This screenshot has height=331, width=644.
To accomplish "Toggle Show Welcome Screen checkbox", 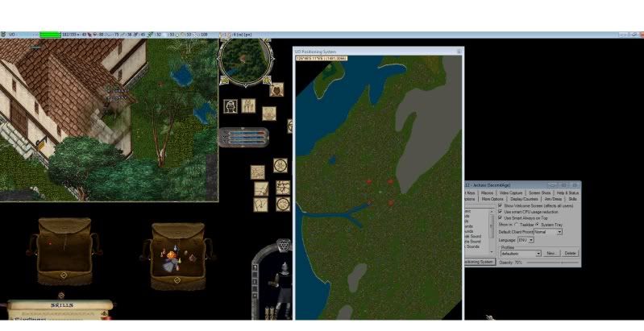I will (x=500, y=205).
